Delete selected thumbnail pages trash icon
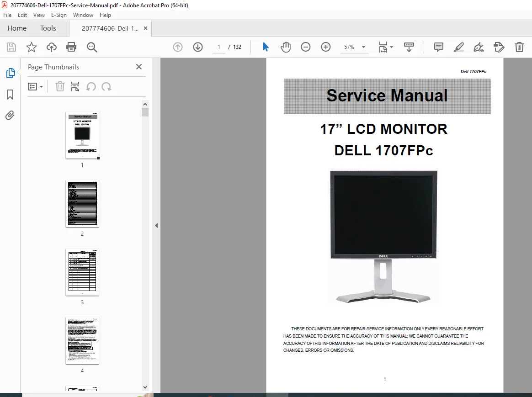The image size is (532, 397). 60,87
